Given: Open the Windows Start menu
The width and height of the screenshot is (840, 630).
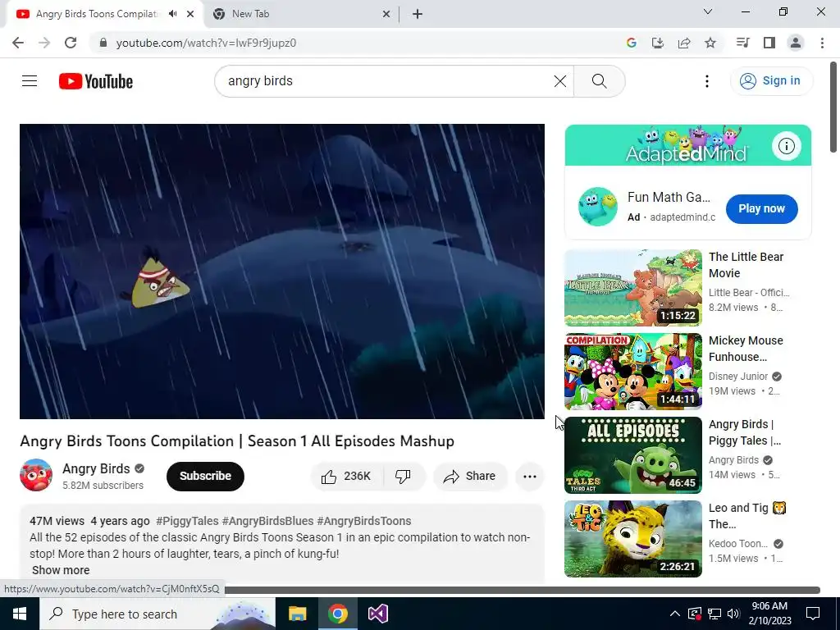Looking at the screenshot, I should 20,614.
